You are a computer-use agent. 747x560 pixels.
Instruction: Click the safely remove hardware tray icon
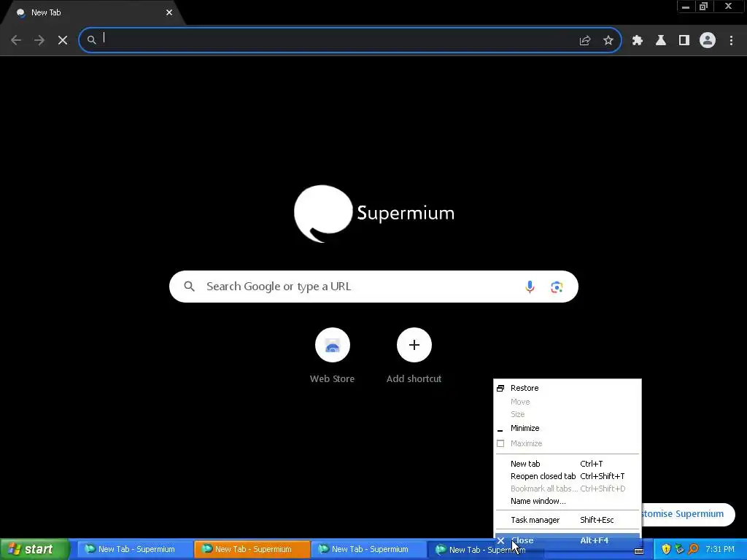click(x=679, y=549)
